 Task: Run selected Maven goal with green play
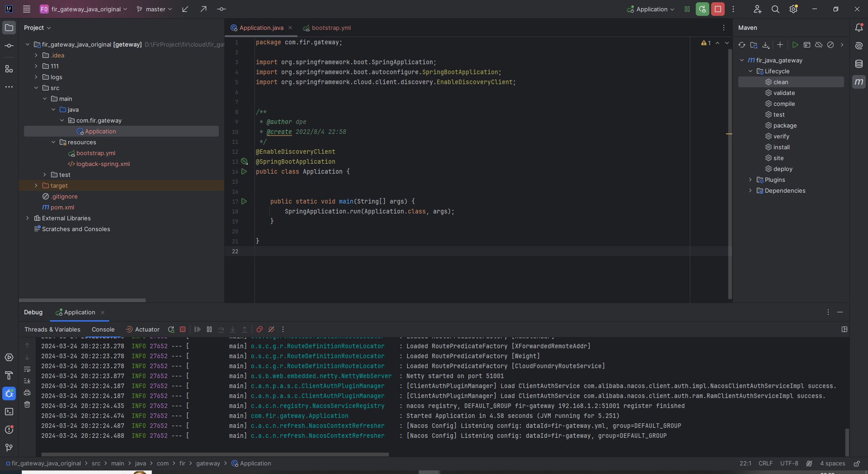(x=795, y=45)
